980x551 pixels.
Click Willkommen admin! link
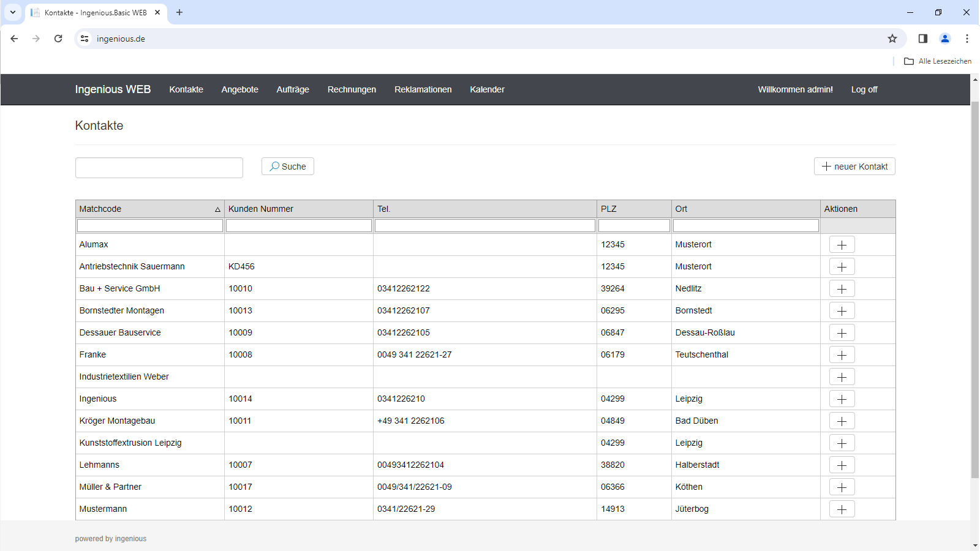coord(796,89)
